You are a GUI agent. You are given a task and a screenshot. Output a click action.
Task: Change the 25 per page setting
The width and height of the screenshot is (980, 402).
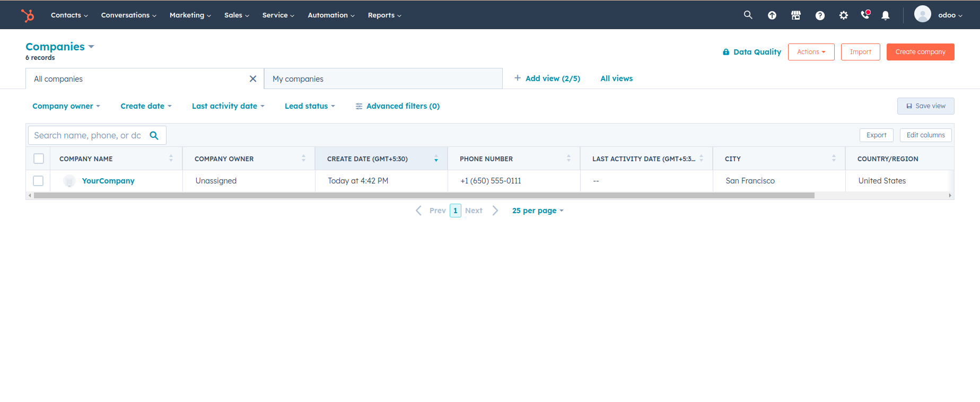point(538,211)
